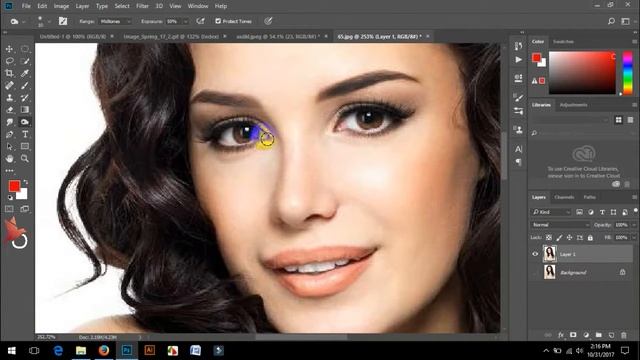
Task: Open the Kind layer filter dropdown
Action: (551, 212)
